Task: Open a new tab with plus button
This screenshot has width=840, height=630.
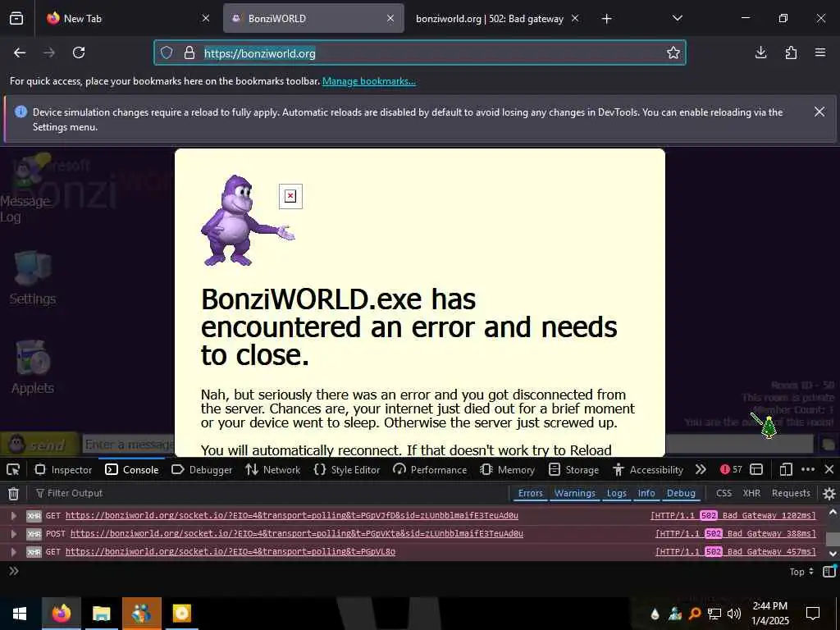Action: [606, 19]
